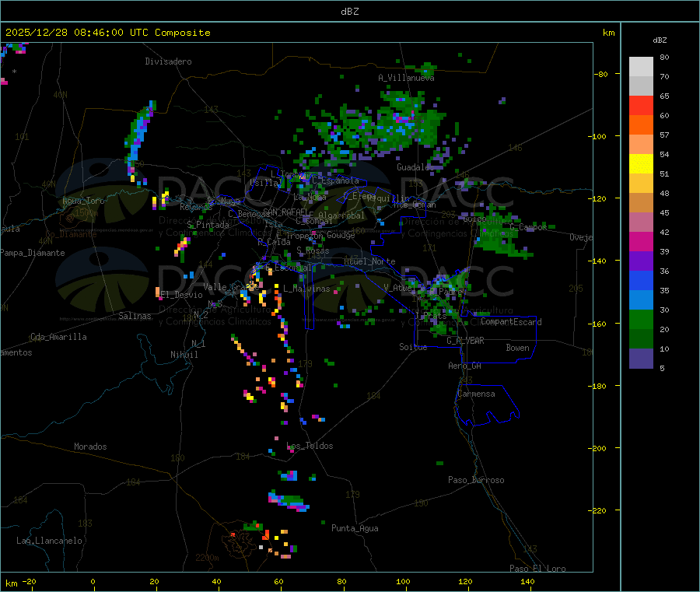Viewport: 700px width, 592px height.
Task: Click the green 30 dBZ legend swatch
Action: (641, 319)
